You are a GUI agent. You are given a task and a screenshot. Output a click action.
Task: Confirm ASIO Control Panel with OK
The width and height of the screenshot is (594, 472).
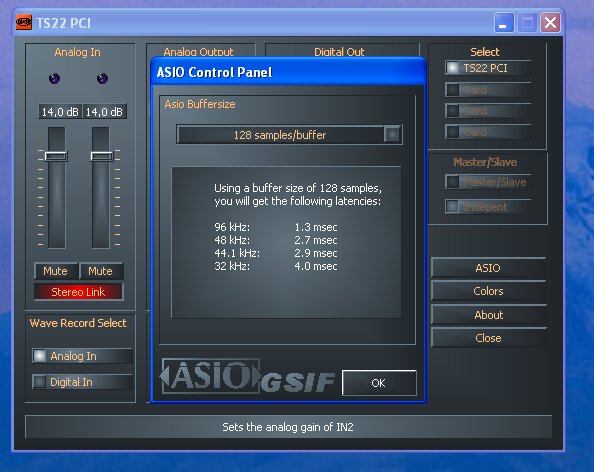coord(379,383)
